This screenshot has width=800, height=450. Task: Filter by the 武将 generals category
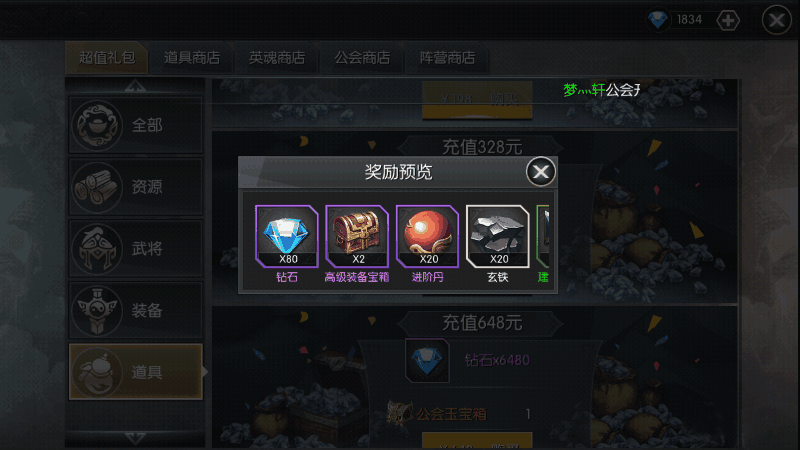(x=136, y=248)
